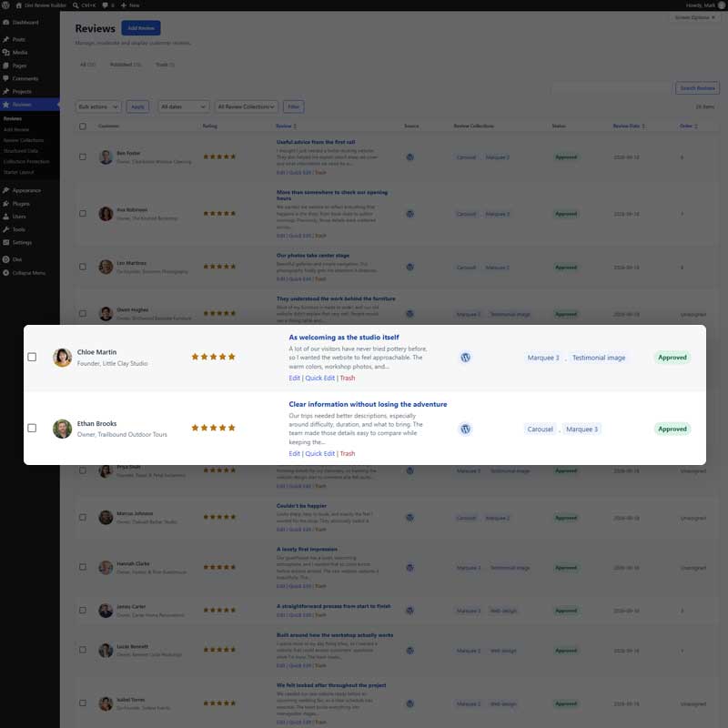Sort by the Review column header
This screenshot has width=728, height=728.
coord(286,126)
